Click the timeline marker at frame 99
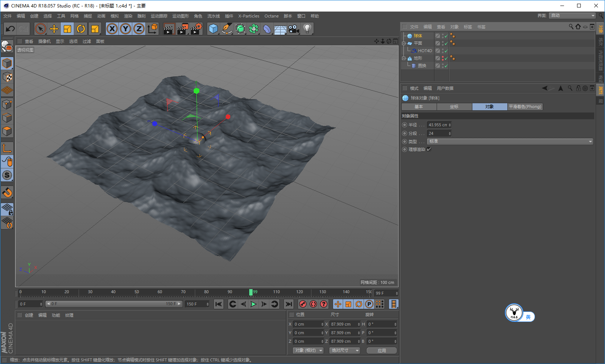The width and height of the screenshot is (605, 364). point(251,292)
